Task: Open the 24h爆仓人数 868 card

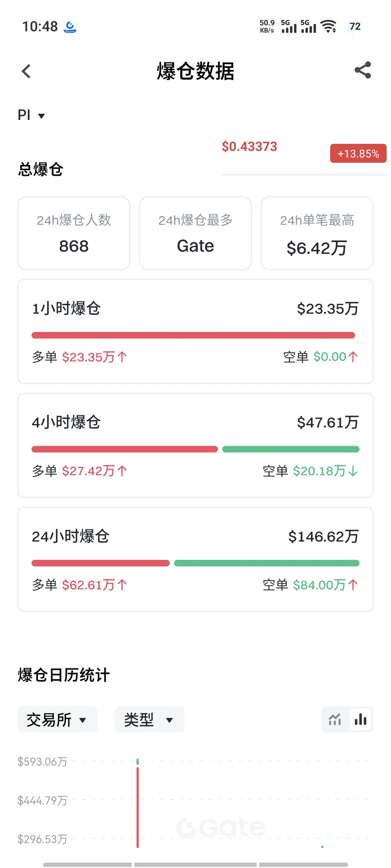Action: click(x=74, y=233)
